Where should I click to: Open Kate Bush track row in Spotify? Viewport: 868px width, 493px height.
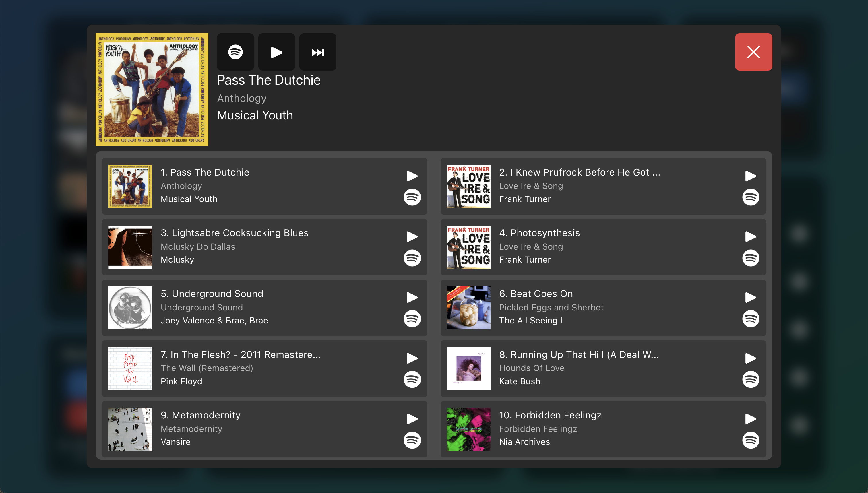(x=751, y=379)
